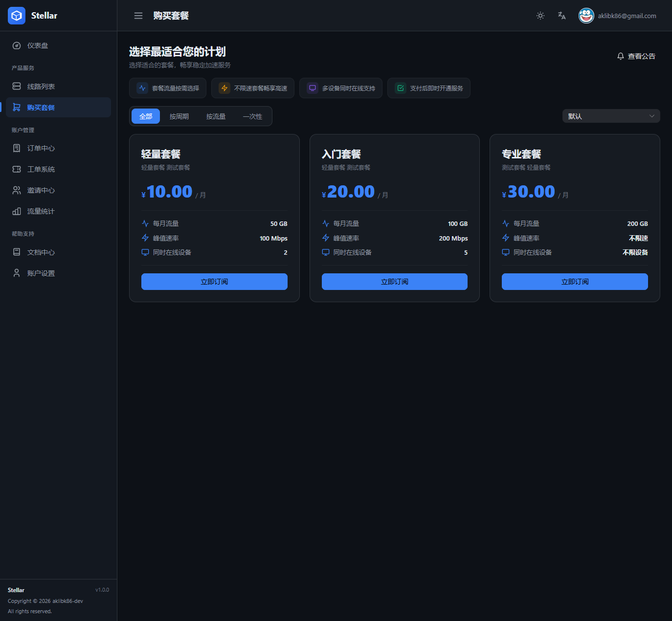Click the 200 Mbps speed value
The image size is (672, 621).
[x=453, y=238]
